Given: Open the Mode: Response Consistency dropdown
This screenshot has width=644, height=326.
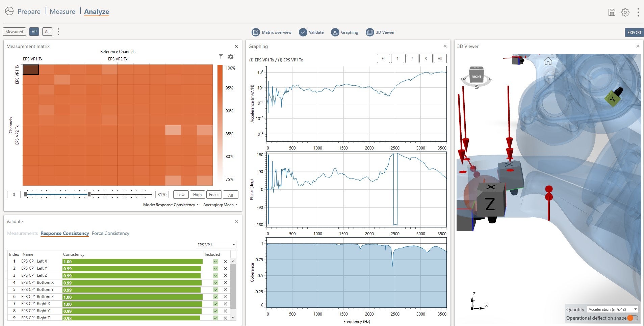Looking at the screenshot, I should click(171, 205).
